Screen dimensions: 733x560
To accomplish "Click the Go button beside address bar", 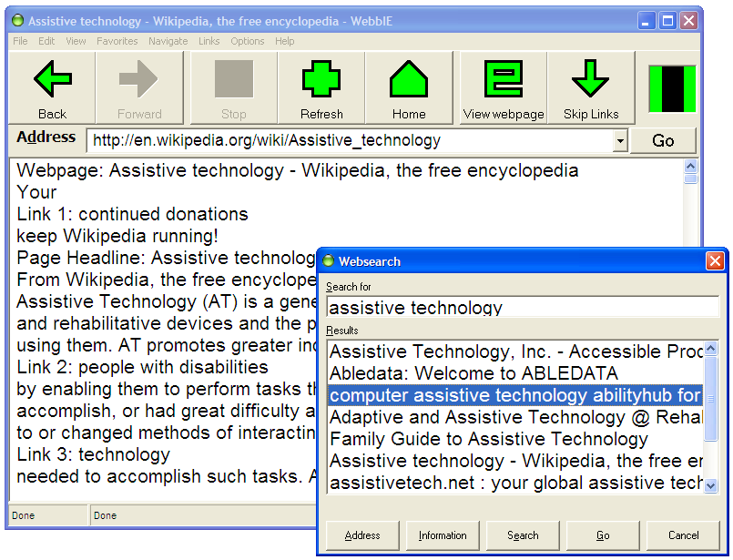I will pos(663,140).
